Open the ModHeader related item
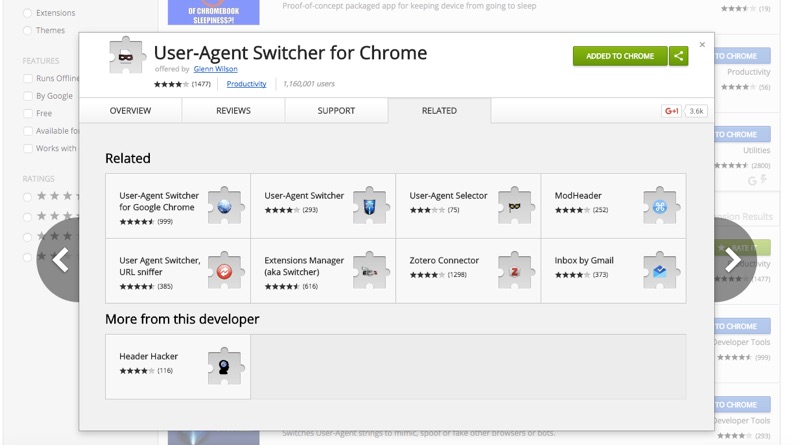 coord(613,206)
